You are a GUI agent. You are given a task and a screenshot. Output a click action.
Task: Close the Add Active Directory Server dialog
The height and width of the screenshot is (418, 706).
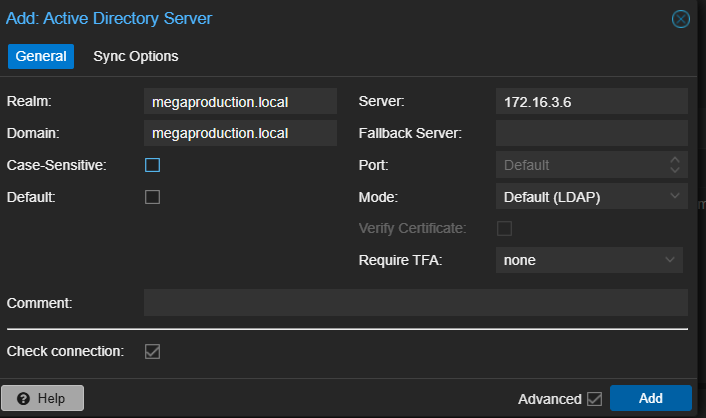tap(681, 19)
